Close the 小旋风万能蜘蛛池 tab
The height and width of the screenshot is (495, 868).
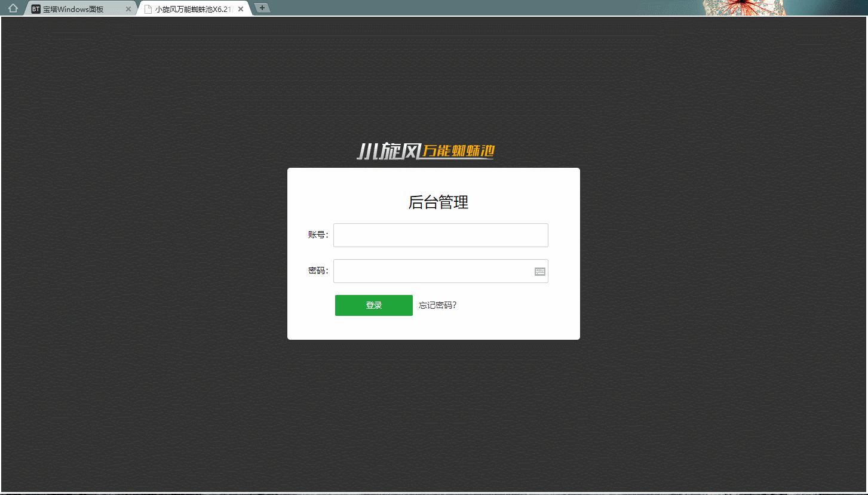241,8
